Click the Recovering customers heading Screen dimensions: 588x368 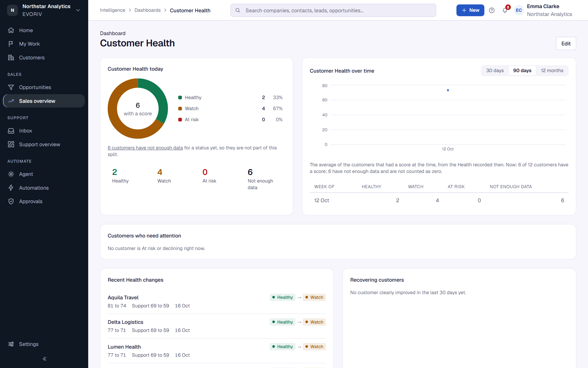click(x=377, y=280)
